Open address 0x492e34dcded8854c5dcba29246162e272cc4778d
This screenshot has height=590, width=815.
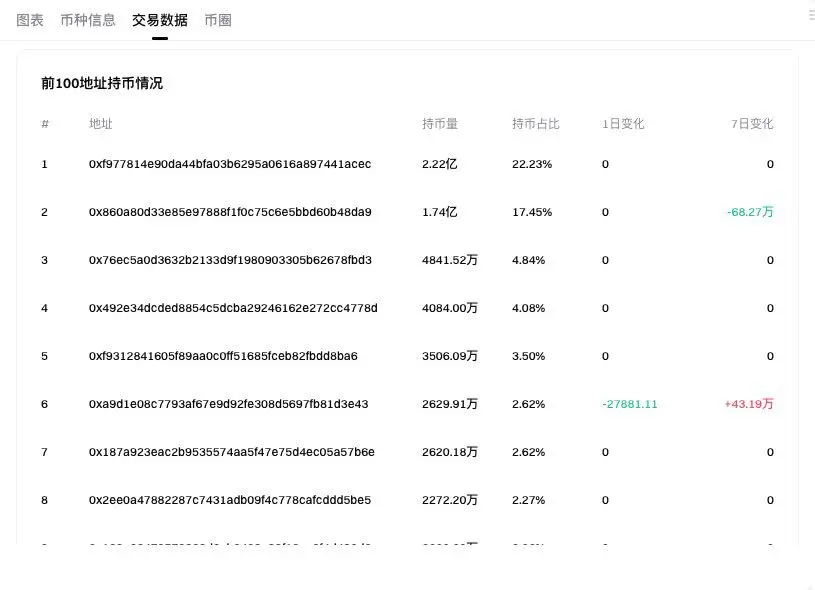click(233, 308)
